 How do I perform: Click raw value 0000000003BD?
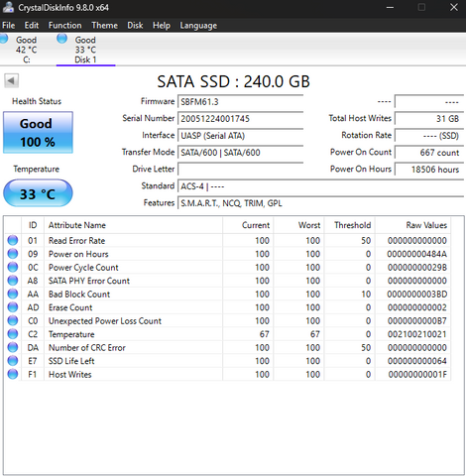416,294
